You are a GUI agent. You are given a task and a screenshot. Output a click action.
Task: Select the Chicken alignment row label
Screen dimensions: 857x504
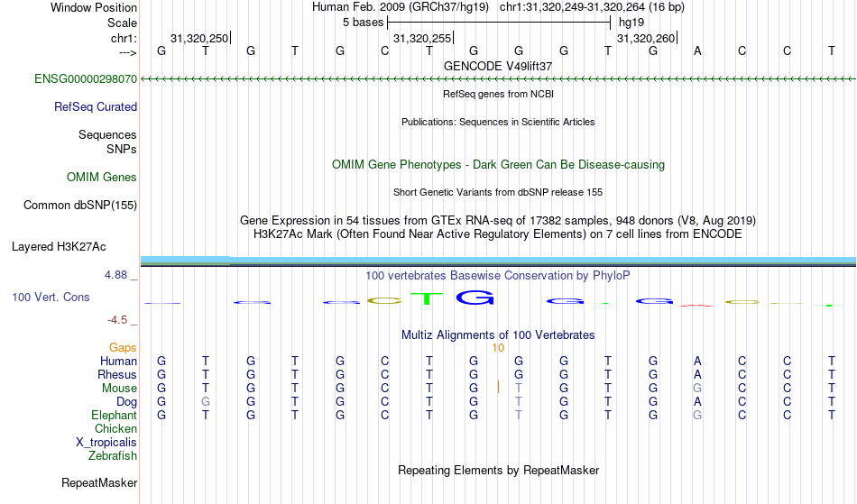tap(115, 428)
